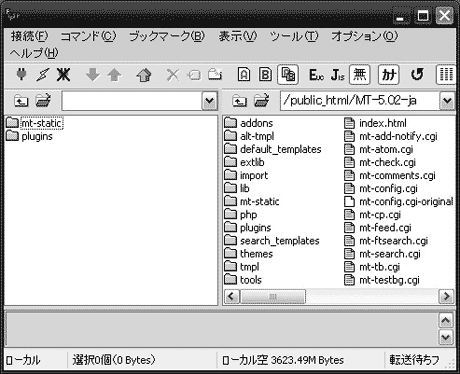460x374 pixels.
Task: Open the ヘルプ(H) menu
Action: click(34, 53)
